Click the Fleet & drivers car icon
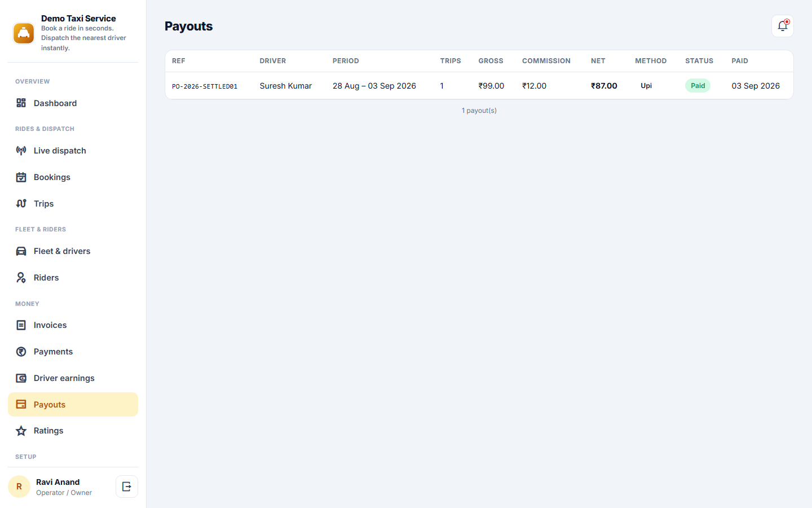Screen dimensions: 812x508 pyautogui.click(x=21, y=251)
